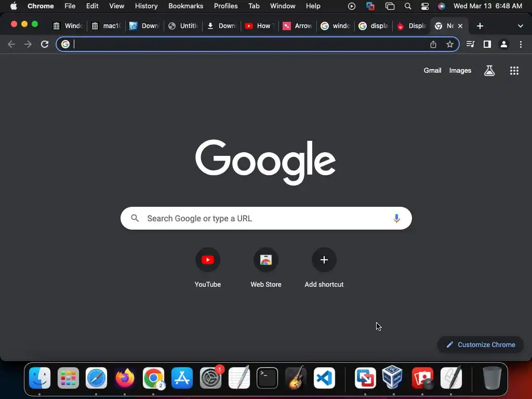Switch to the Arrow tab
Viewport: 532px width, 399px height.
pyautogui.click(x=298, y=26)
